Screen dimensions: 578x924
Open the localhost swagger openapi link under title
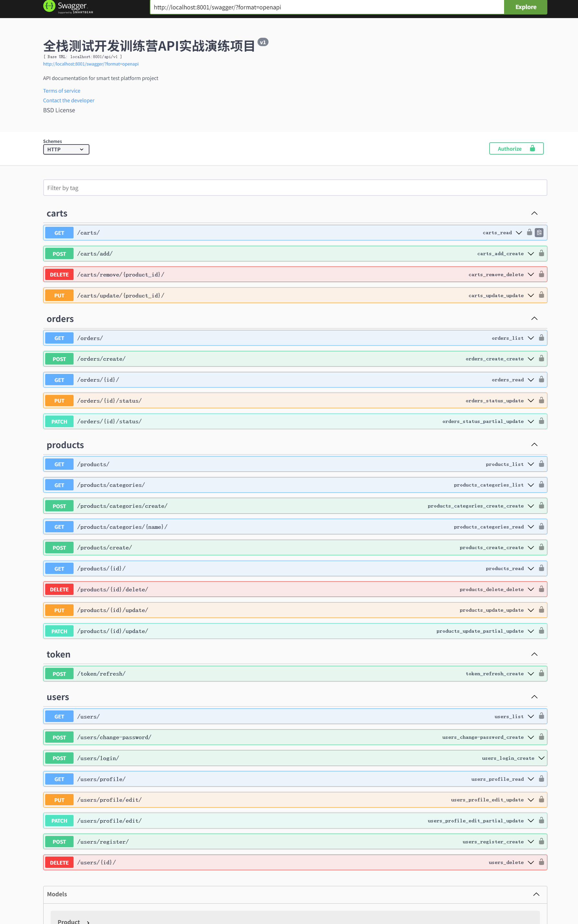[91, 64]
